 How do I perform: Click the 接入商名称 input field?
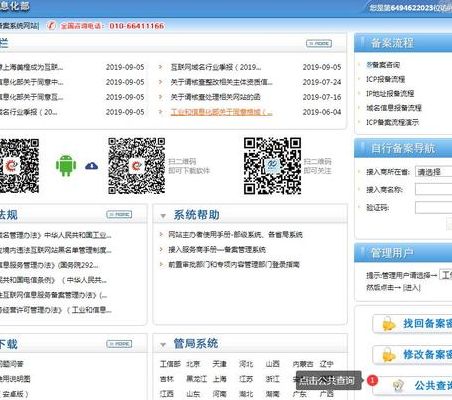click(x=433, y=189)
